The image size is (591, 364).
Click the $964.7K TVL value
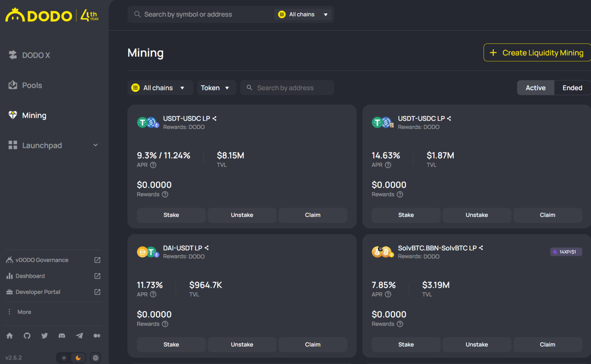point(205,285)
